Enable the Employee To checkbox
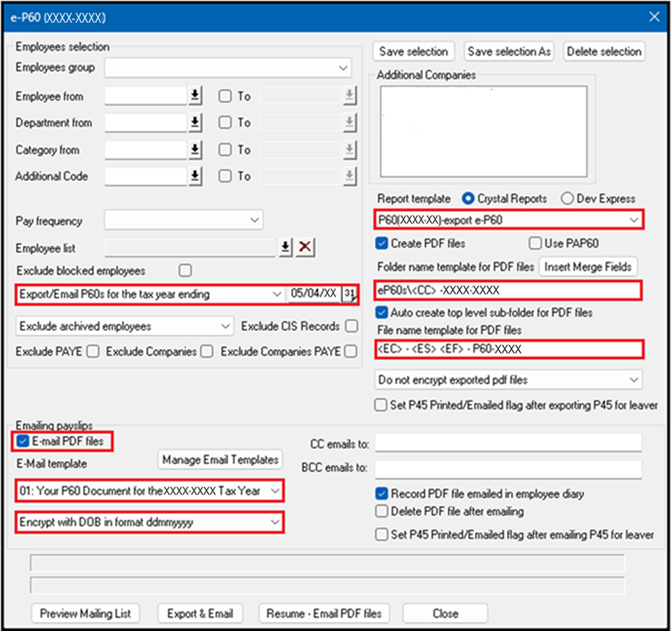Viewport: 672px width, 631px height. point(224,95)
